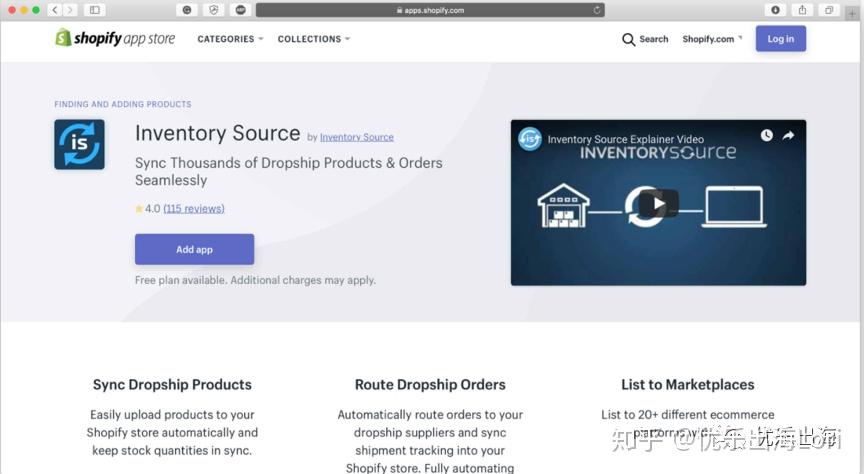Click the Search magnifier icon
The image size is (864, 474).
[x=628, y=39]
